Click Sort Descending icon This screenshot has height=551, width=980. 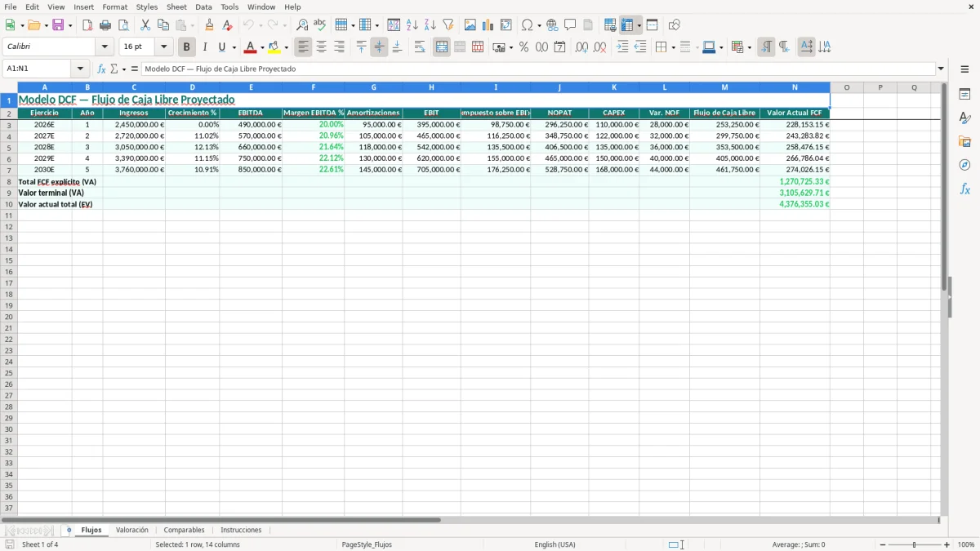[430, 25]
